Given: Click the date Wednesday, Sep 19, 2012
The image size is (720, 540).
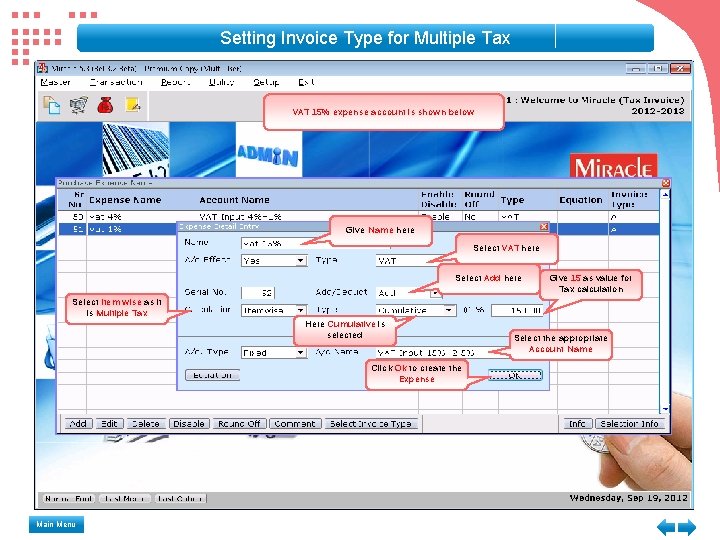Looking at the screenshot, I should [x=628, y=498].
